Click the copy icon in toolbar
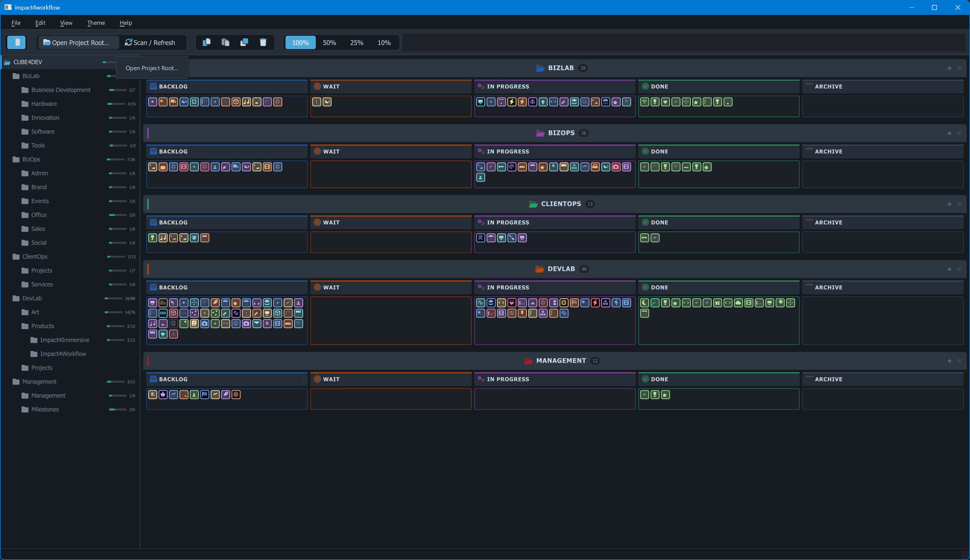 coord(206,42)
